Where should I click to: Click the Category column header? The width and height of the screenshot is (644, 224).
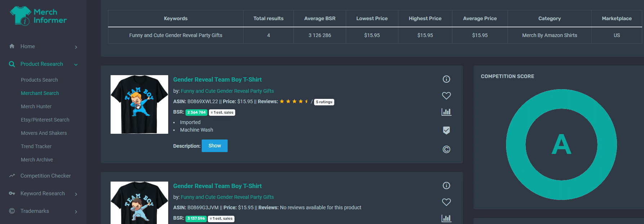(550, 18)
